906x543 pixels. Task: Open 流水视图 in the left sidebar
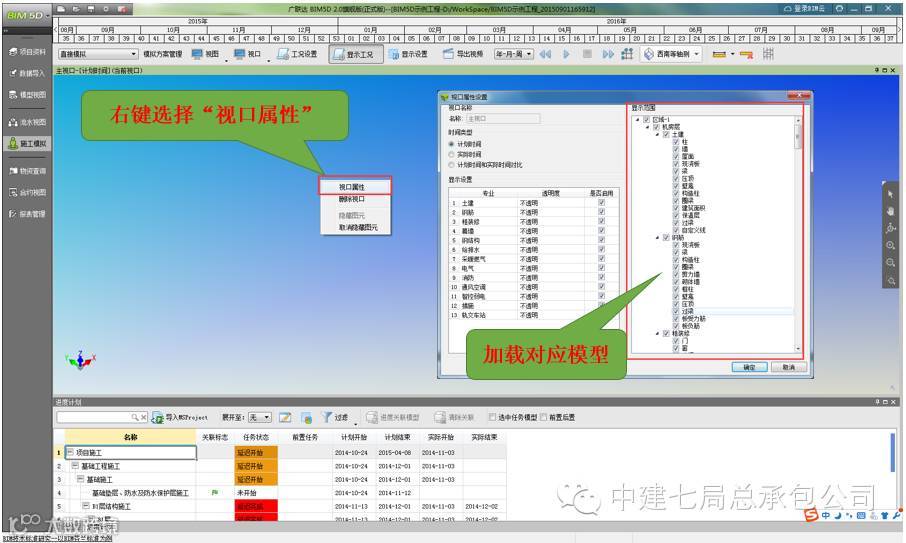tap(27, 122)
